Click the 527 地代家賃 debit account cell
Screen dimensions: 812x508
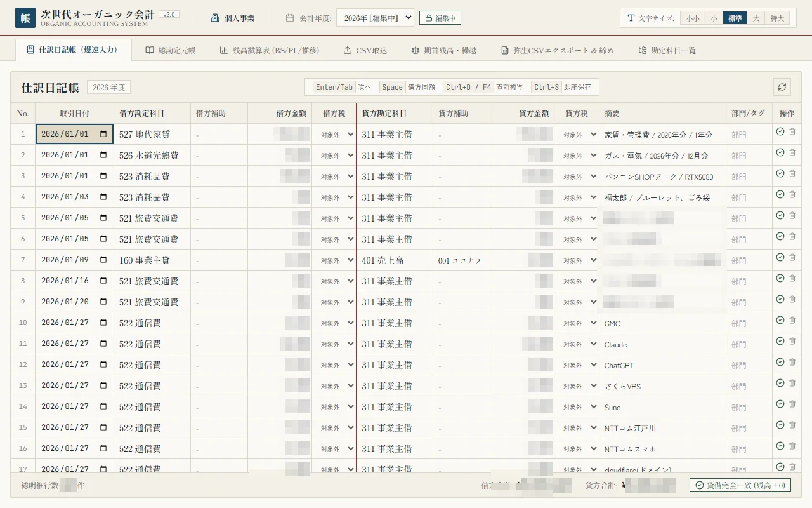pos(152,135)
